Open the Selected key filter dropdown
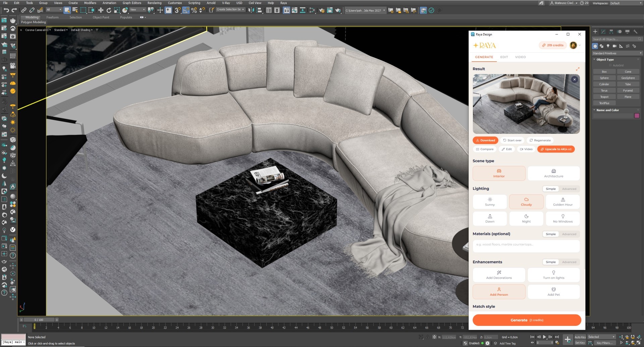Screen dimensions: 644x347 coord(601,337)
